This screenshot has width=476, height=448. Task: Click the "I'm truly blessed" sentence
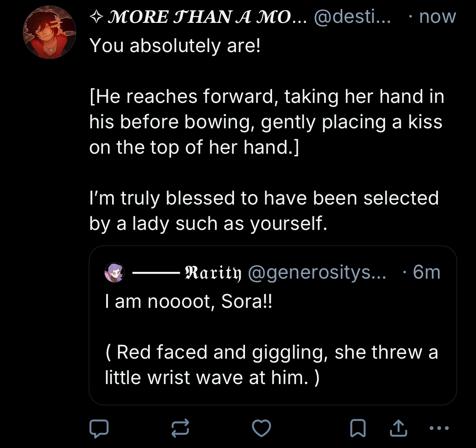[264, 210]
